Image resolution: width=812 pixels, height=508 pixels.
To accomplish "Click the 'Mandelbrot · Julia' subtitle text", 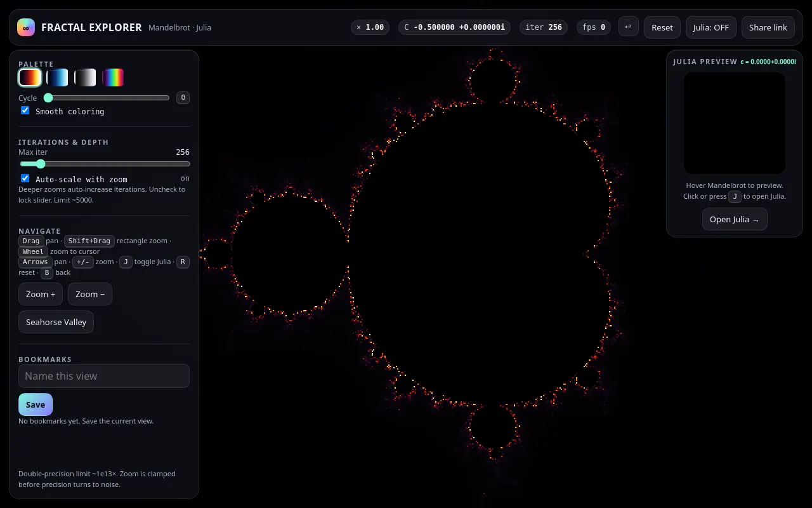I will point(180,28).
